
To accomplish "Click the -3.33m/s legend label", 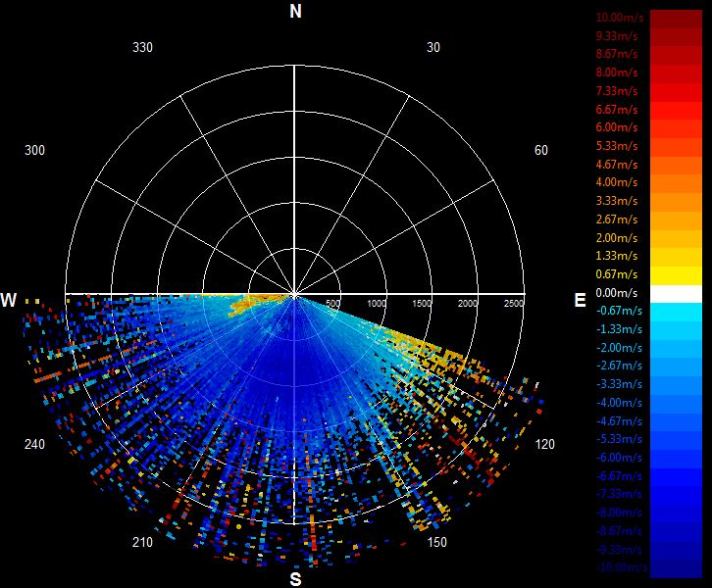I will (x=619, y=384).
